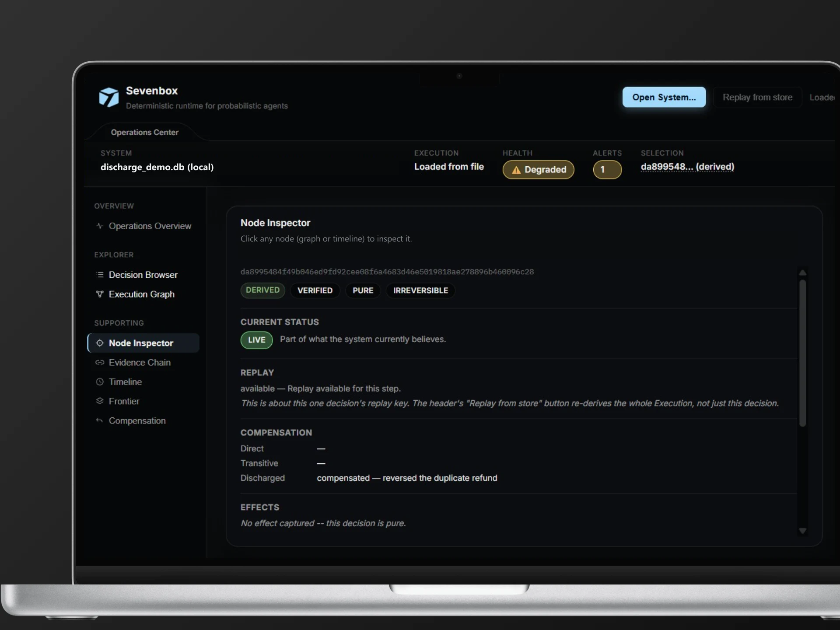Click the inspector vertical scrollbar thumb
Viewport: 840px width, 630px height.
(802, 353)
